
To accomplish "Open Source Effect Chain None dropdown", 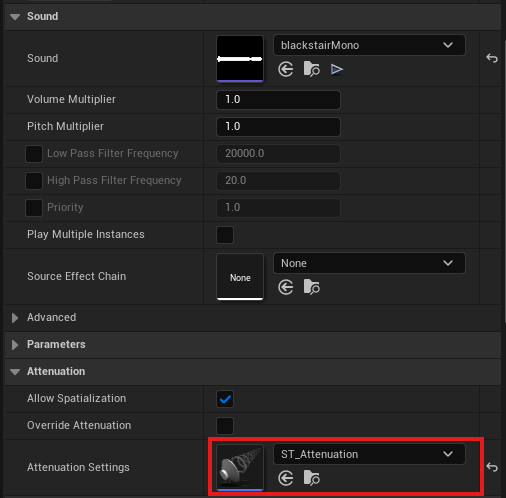I will (x=369, y=263).
